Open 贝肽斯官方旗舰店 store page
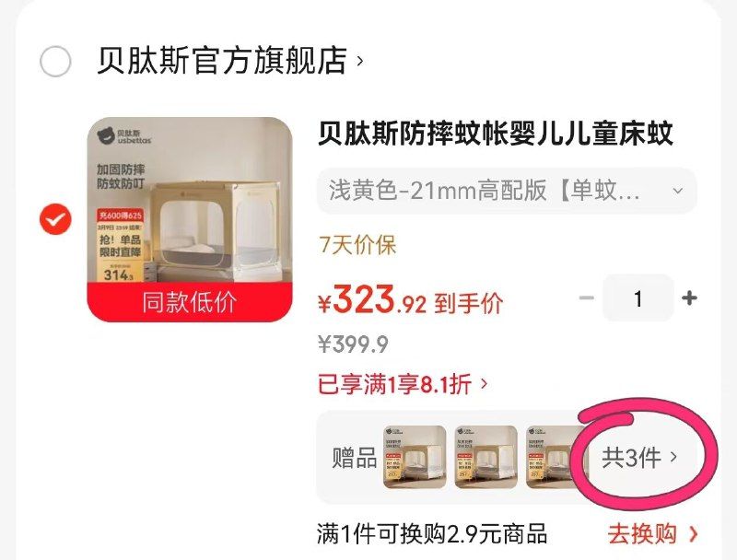 (221, 61)
